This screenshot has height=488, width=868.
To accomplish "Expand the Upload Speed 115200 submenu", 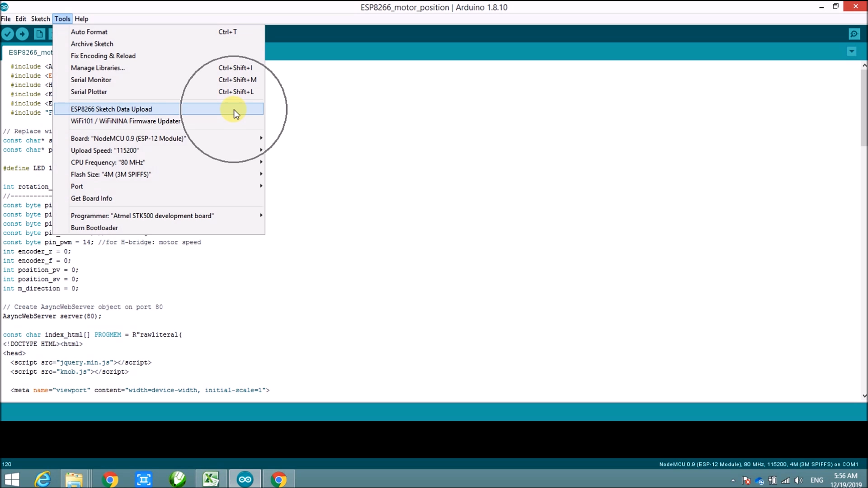I will pos(159,150).
